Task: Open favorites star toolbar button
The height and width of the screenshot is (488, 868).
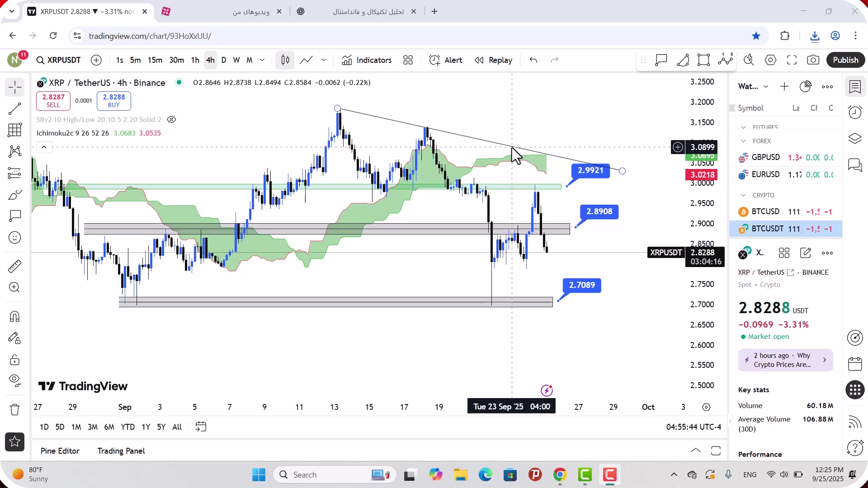Action: click(x=14, y=442)
